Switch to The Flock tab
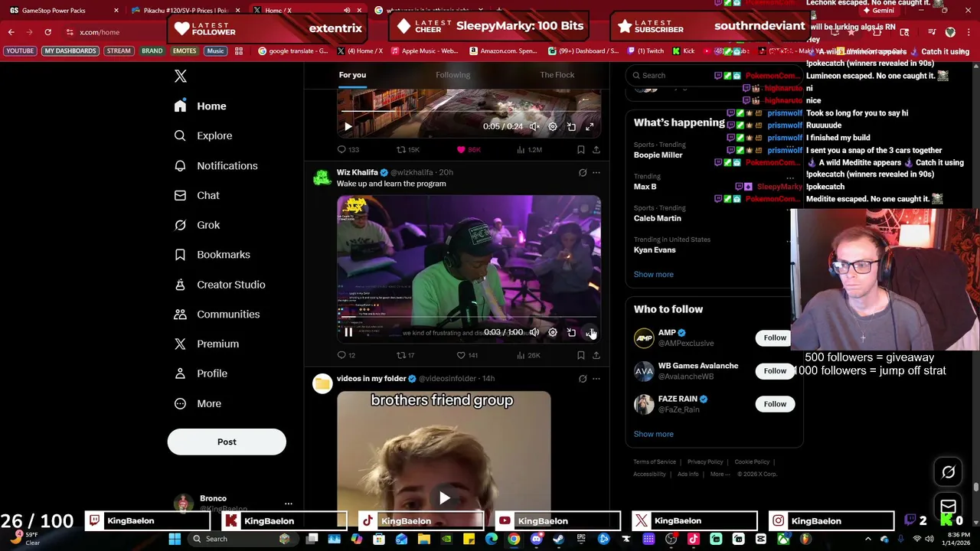Viewport: 980px width, 551px height. pyautogui.click(x=557, y=75)
